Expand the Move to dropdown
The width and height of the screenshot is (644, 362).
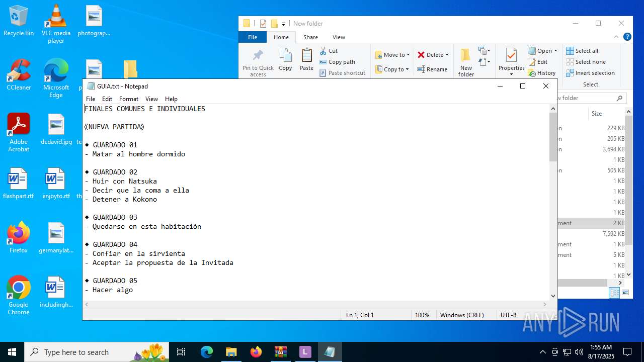pyautogui.click(x=408, y=55)
